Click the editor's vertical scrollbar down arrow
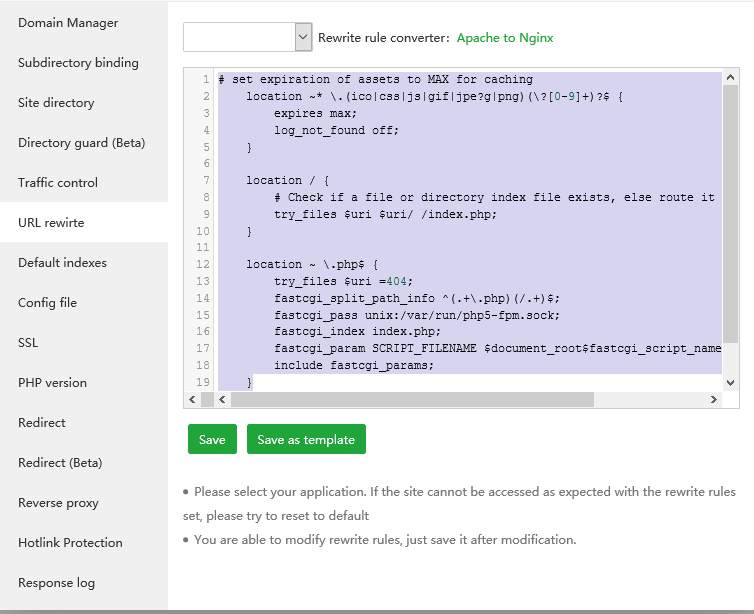 pos(730,382)
